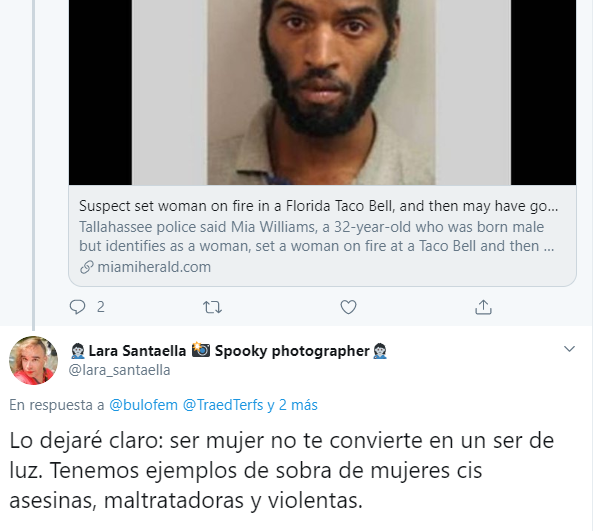Click the vertical thread connector line
Image resolution: width=594 pixels, height=531 pixels.
pyautogui.click(x=33, y=165)
